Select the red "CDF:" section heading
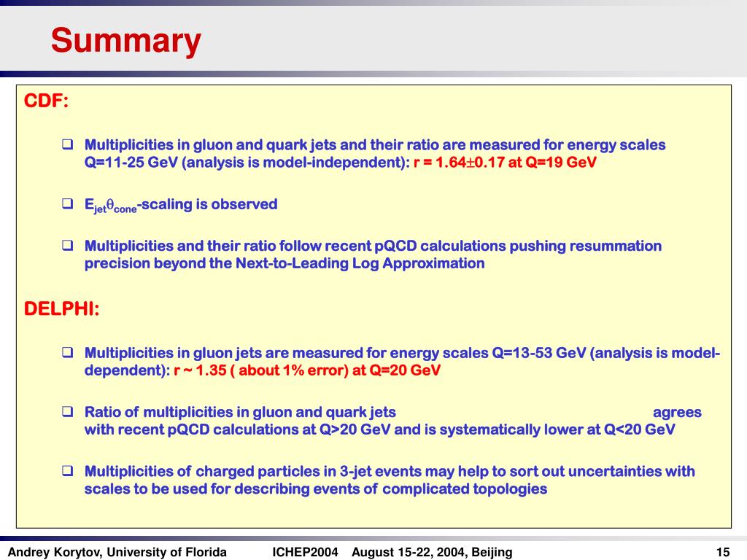This screenshot has height=560, width=747. pyautogui.click(x=46, y=101)
